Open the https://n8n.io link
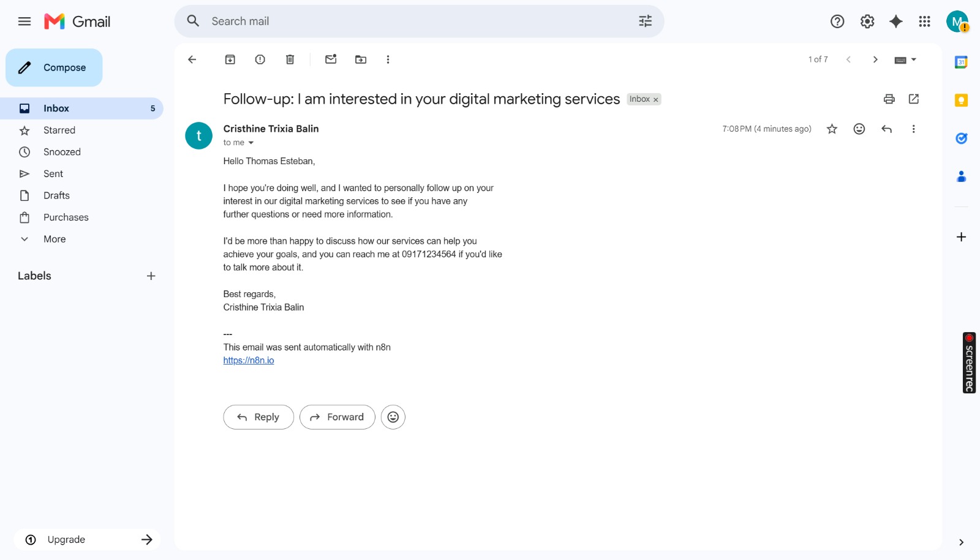 [249, 360]
